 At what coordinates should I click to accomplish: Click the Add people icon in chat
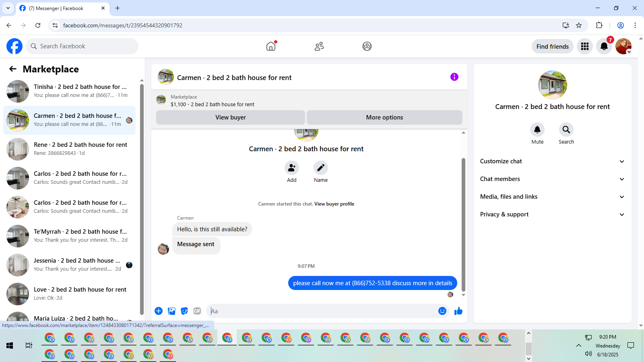click(x=292, y=168)
